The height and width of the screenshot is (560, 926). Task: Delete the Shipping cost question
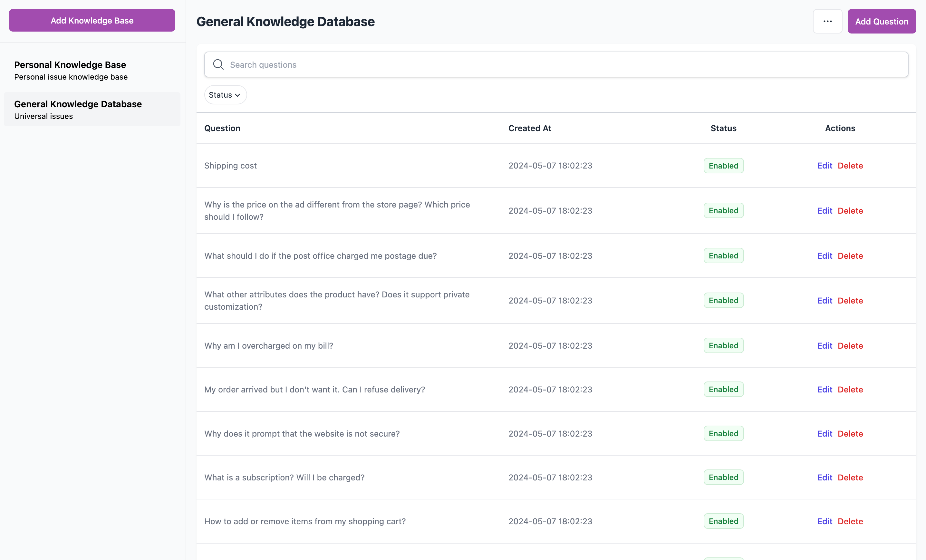point(850,166)
